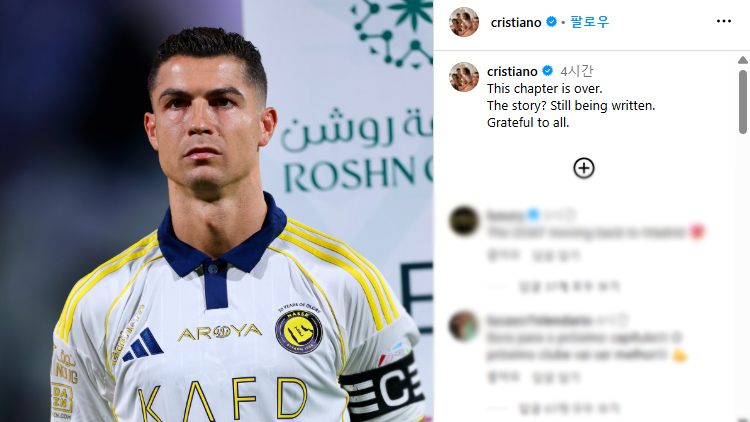Click reply link under the first comment
Image resolution: width=750 pixels, height=422 pixels.
point(556,256)
